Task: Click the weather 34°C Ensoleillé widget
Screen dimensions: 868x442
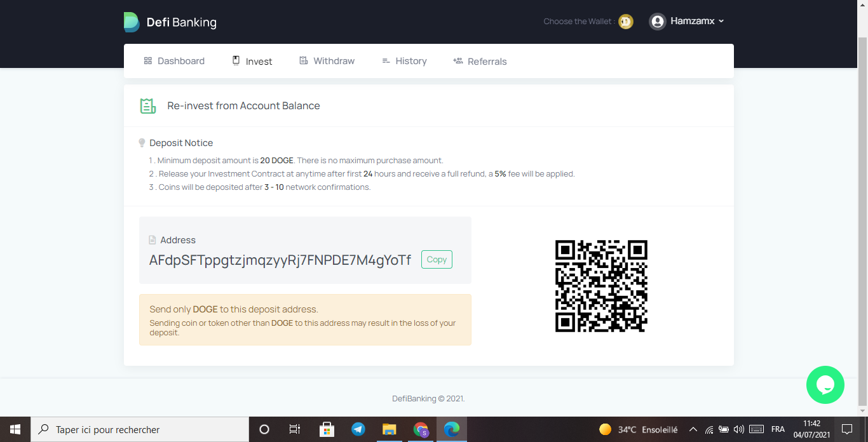Action: [638, 429]
